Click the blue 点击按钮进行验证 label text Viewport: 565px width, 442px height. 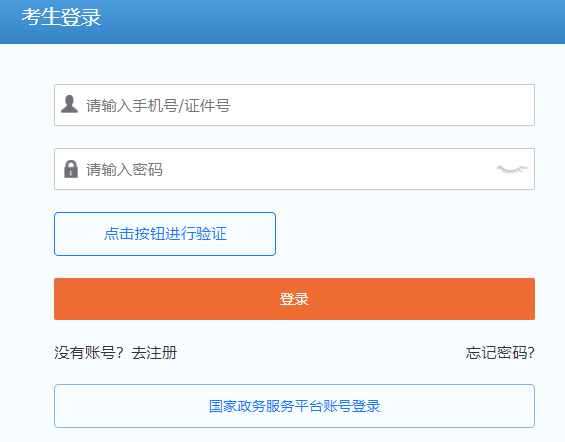tap(165, 234)
